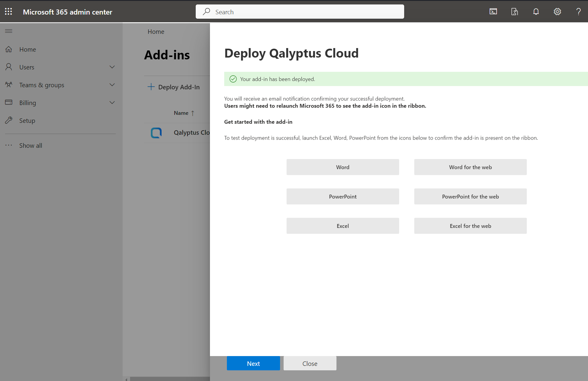Open help with the question mark icon

click(578, 12)
